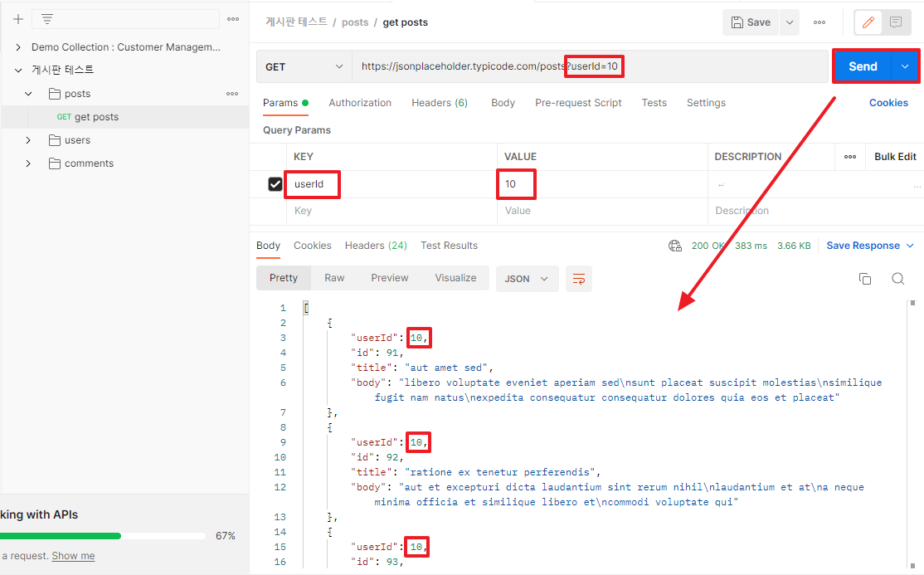Open the comments pane icon
Screen dimensions: 924x575
(896, 22)
